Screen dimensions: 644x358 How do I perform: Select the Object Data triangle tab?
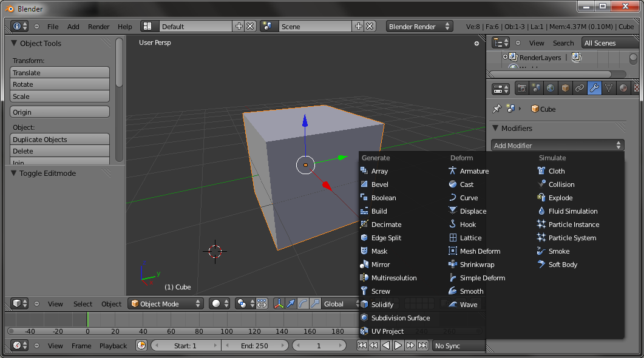coord(609,89)
